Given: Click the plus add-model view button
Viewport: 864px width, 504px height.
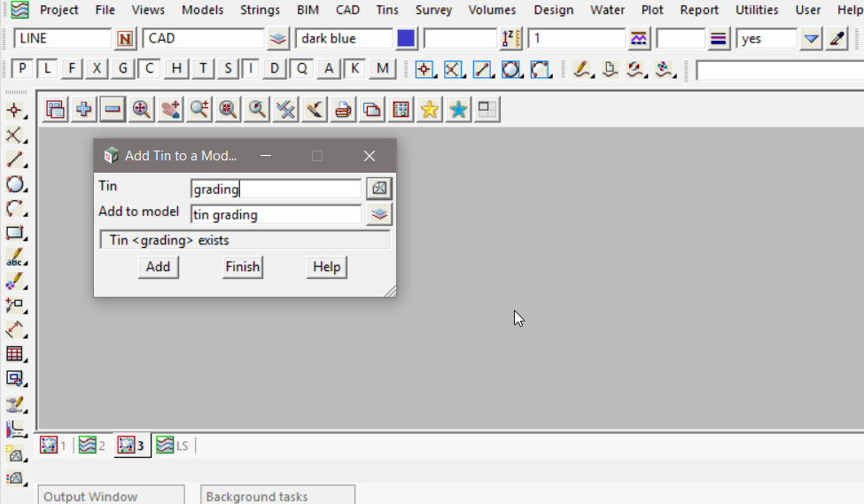Looking at the screenshot, I should click(84, 110).
